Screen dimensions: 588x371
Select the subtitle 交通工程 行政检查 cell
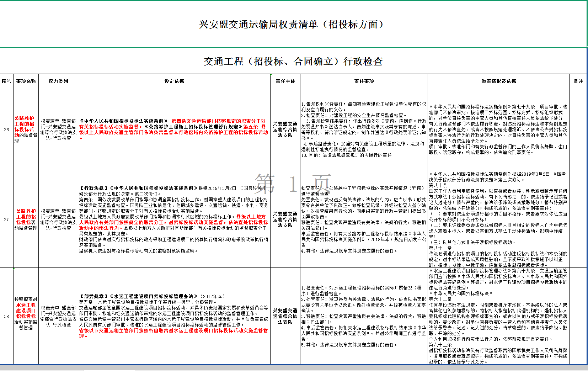(x=293, y=61)
